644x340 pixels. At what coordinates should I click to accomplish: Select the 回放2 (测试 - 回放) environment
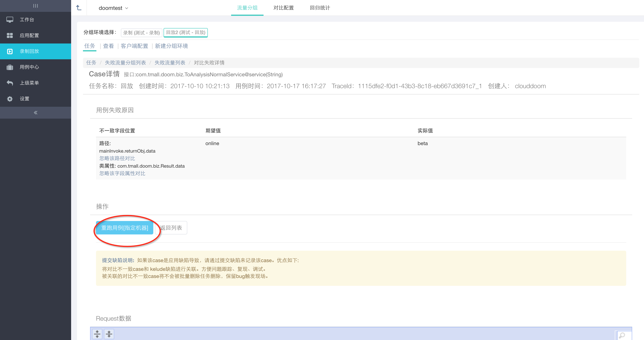click(x=185, y=33)
